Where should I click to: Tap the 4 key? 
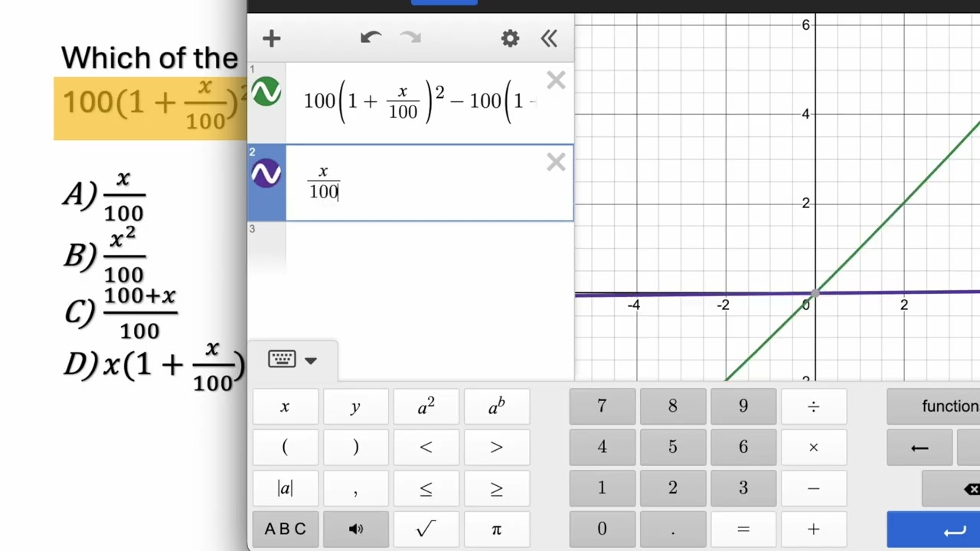(x=602, y=448)
